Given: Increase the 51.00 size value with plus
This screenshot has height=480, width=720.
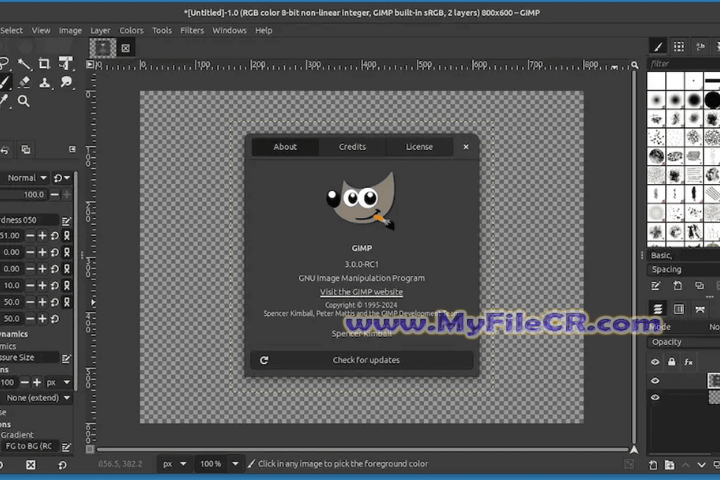Looking at the screenshot, I should tap(42, 236).
